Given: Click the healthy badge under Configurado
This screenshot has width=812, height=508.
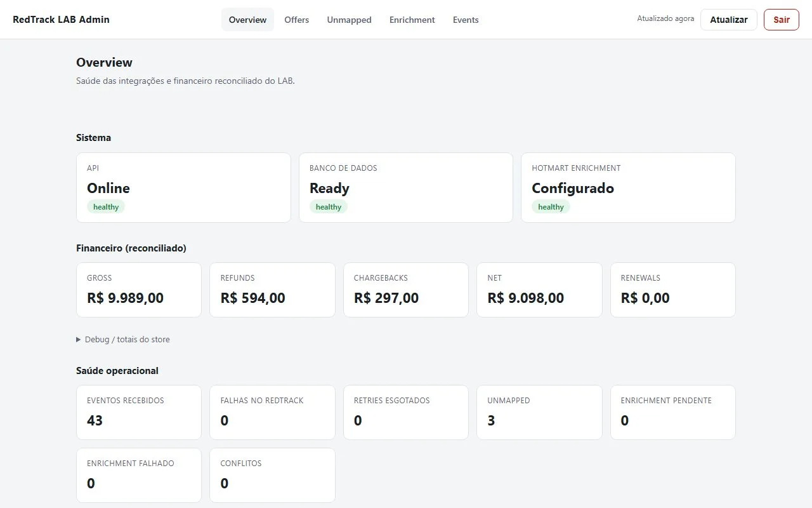Looking at the screenshot, I should pos(551,207).
